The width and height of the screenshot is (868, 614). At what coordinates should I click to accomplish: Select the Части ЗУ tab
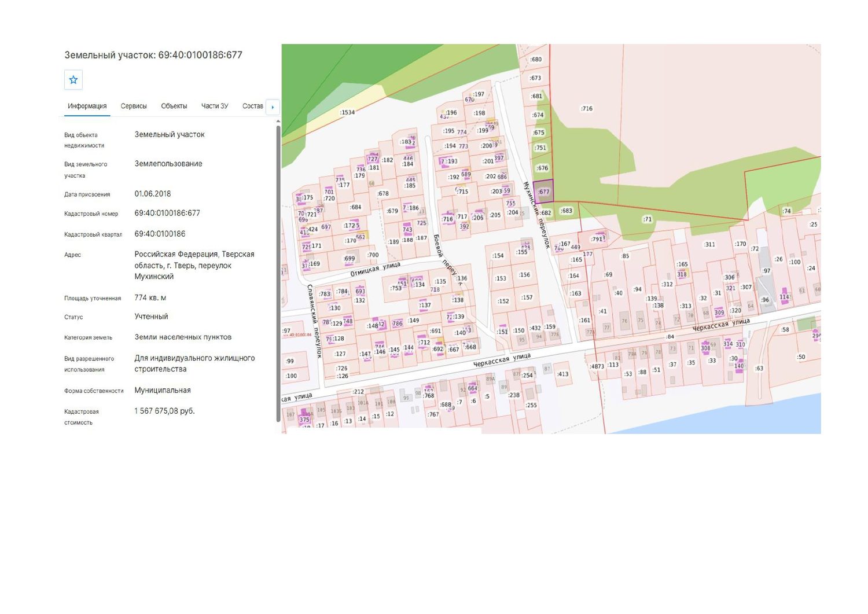215,106
